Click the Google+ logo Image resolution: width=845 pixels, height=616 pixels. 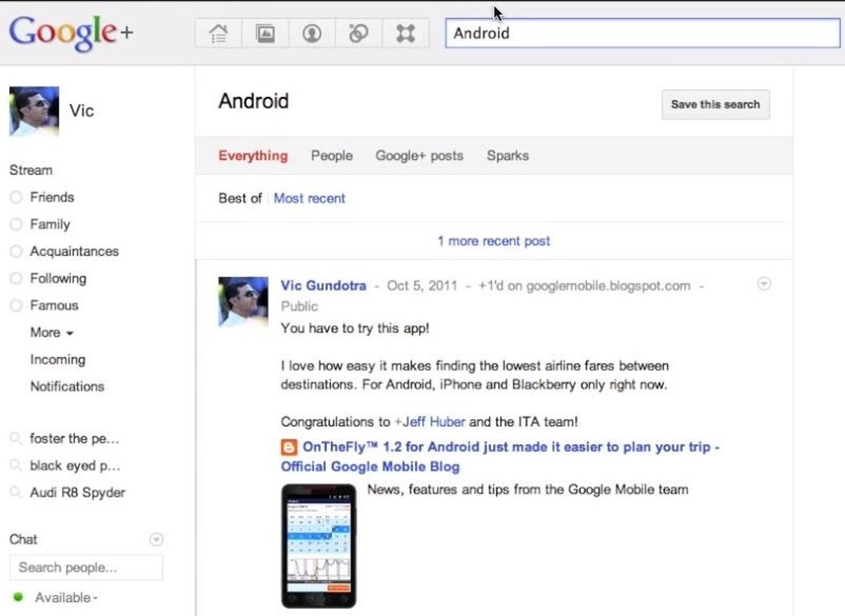click(x=71, y=32)
